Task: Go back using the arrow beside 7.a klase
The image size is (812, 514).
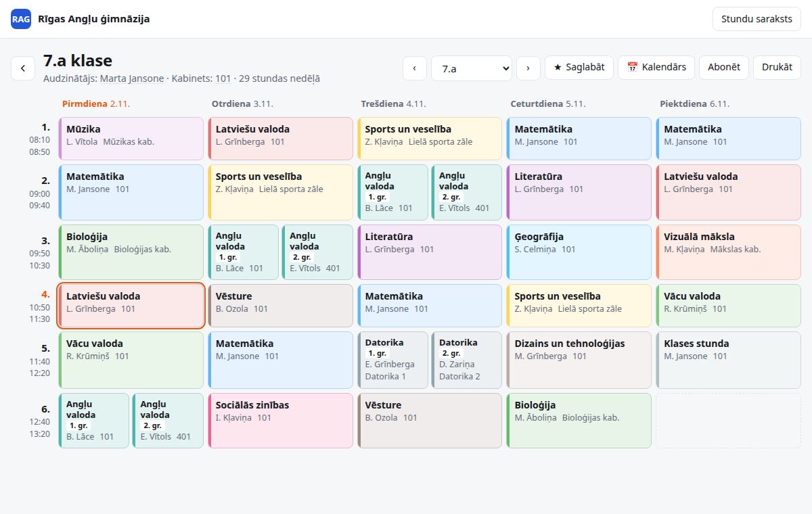Action: (23, 68)
